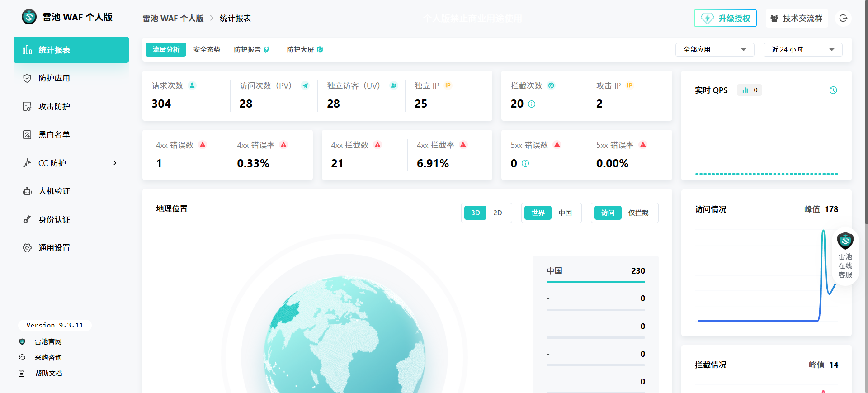Click the warning icon beside 4xx 错误数
This screenshot has width=868, height=393.
203,145
